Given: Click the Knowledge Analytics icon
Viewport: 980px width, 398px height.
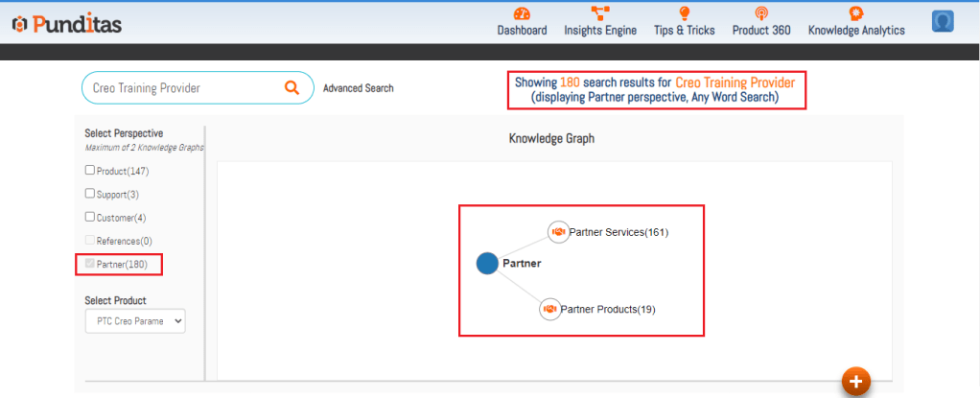Looking at the screenshot, I should (856, 13).
